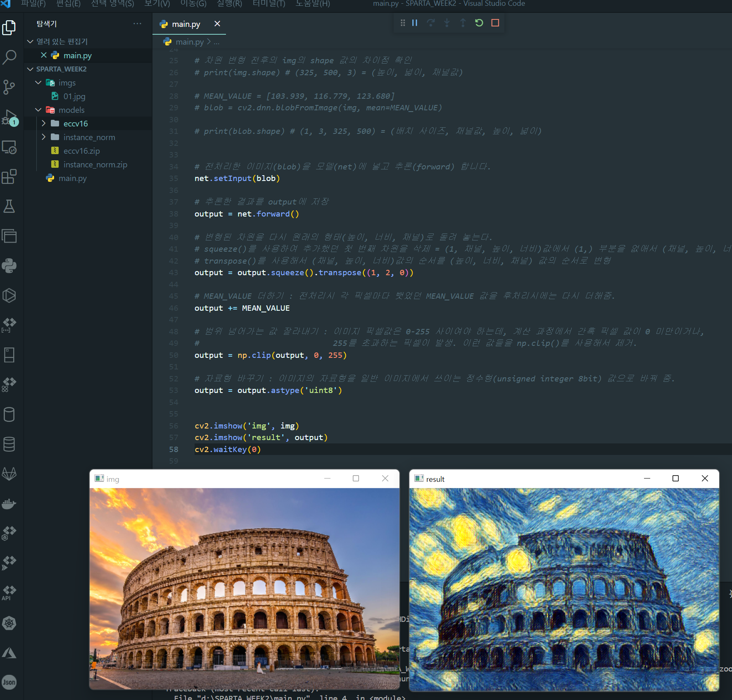Open the Python extension sidebar icon
The width and height of the screenshot is (732, 700).
(9, 266)
